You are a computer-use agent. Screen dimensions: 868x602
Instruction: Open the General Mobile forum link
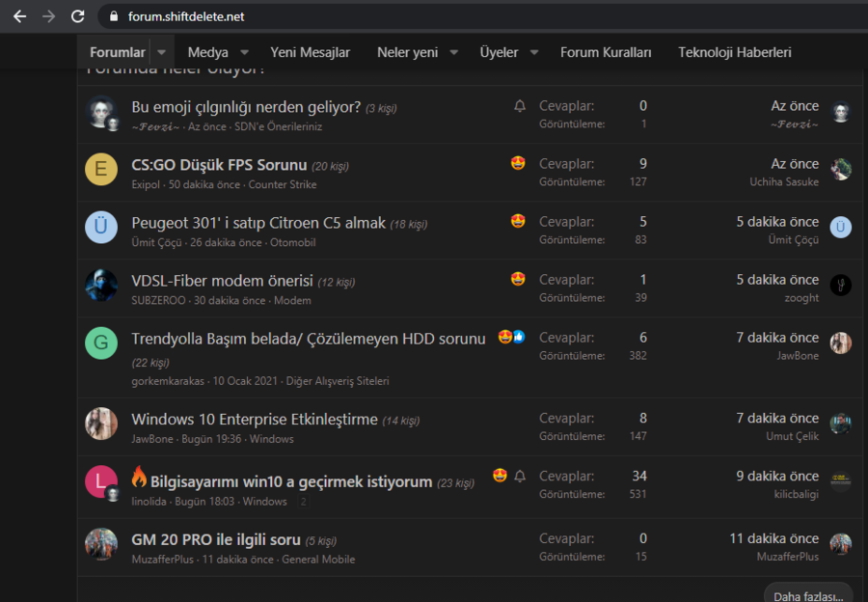318,560
